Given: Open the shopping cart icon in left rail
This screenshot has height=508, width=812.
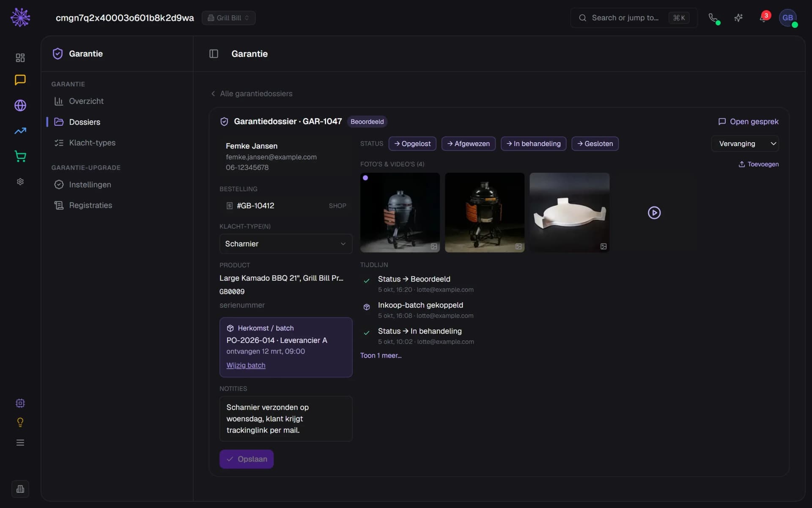Looking at the screenshot, I should pyautogui.click(x=20, y=156).
